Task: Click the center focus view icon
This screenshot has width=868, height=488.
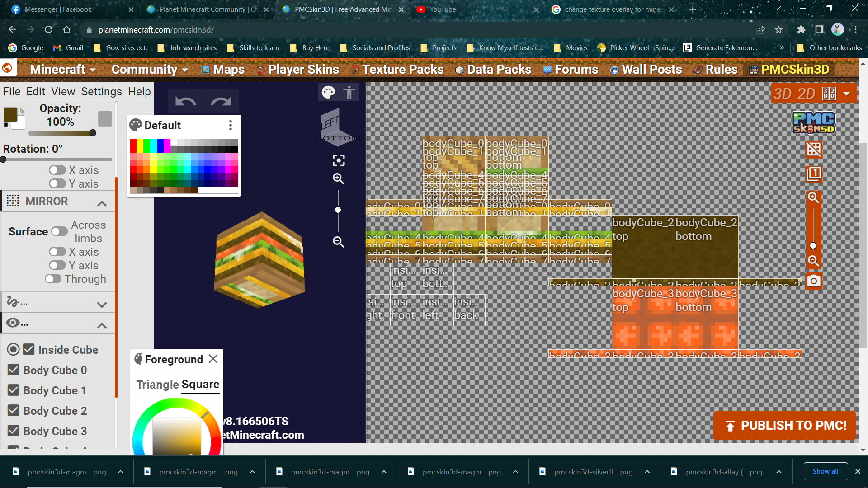Action: point(339,160)
